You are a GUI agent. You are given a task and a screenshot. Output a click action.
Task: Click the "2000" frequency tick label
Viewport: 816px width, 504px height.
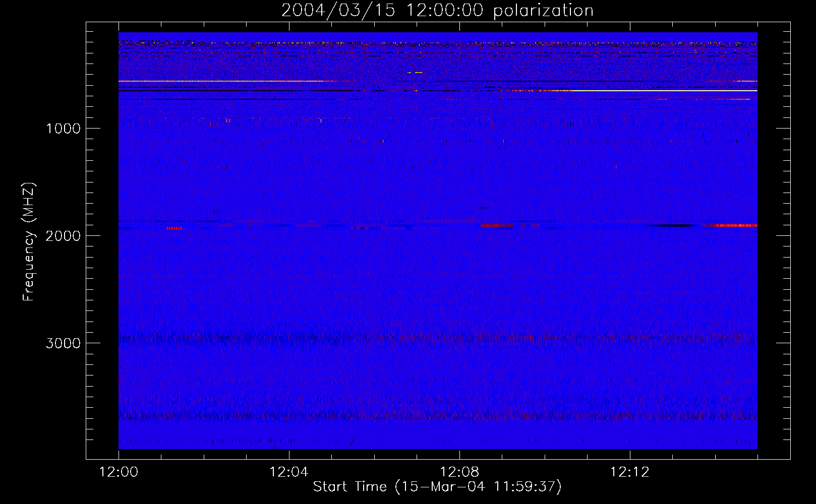pos(63,236)
